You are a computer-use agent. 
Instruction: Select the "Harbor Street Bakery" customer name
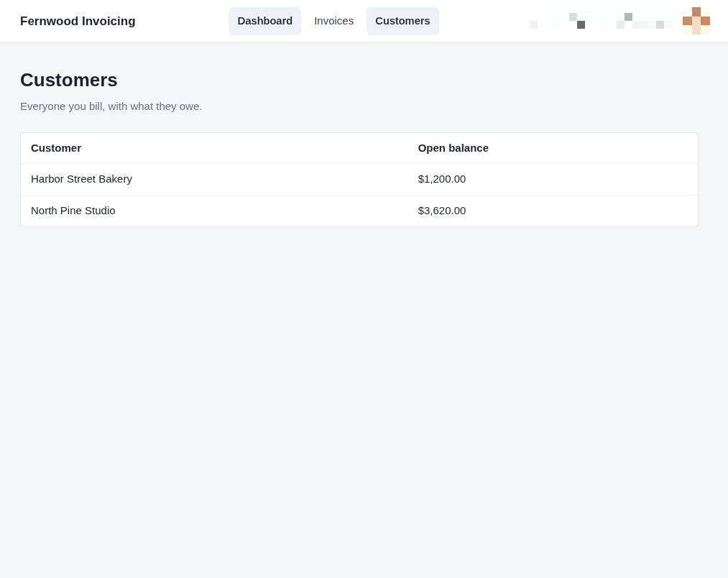coord(82,179)
